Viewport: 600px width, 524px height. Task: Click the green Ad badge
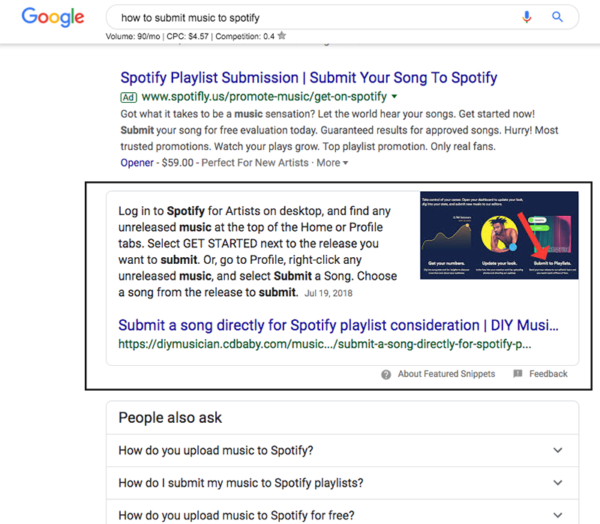click(129, 97)
